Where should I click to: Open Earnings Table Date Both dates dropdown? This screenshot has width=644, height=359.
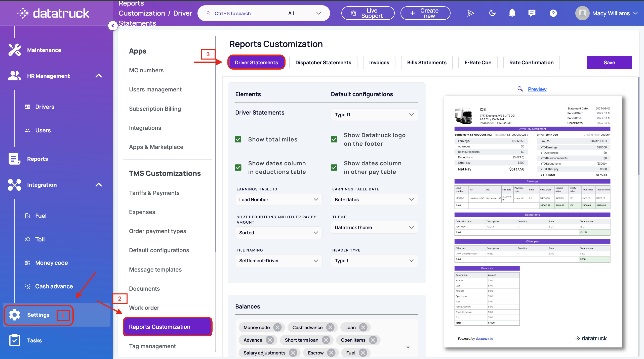[374, 199]
